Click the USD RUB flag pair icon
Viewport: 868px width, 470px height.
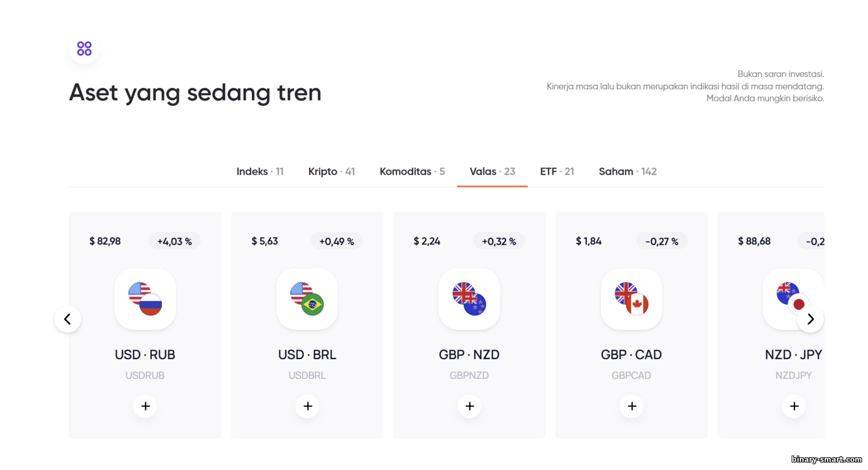click(145, 299)
